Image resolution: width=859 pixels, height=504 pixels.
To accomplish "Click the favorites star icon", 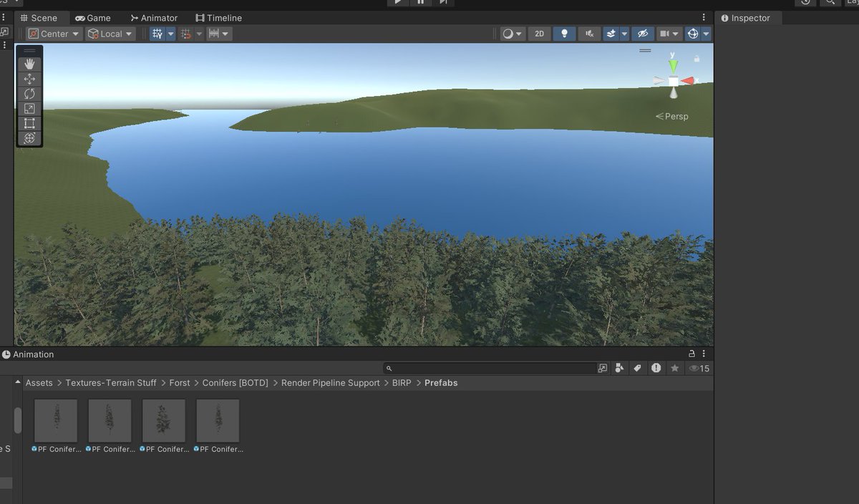I will [674, 368].
